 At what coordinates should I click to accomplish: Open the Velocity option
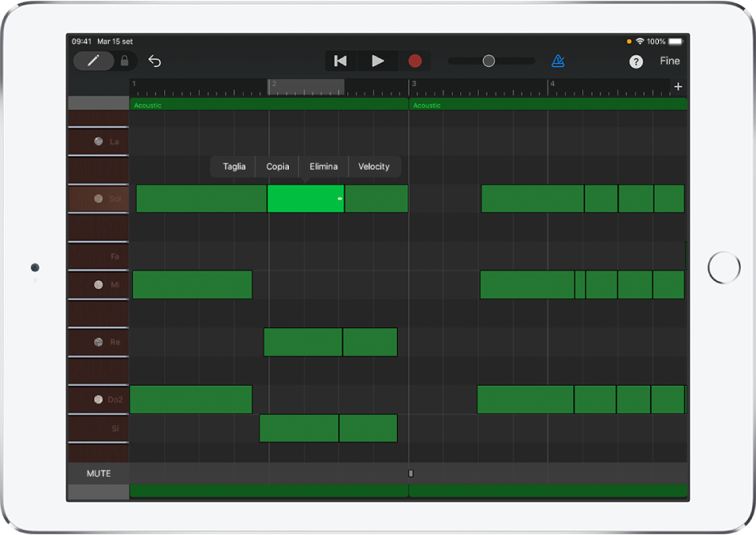pos(374,166)
